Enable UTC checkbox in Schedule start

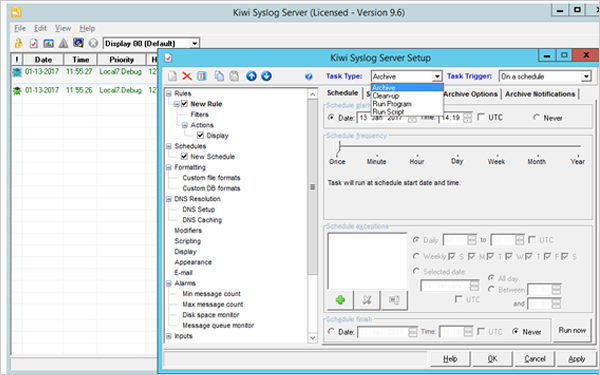tap(481, 117)
